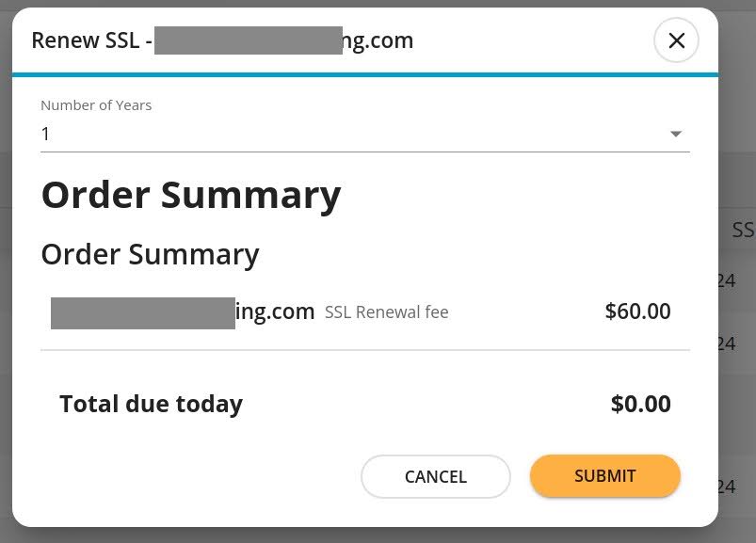
Task: Click the Total due today label
Action: pos(151,403)
